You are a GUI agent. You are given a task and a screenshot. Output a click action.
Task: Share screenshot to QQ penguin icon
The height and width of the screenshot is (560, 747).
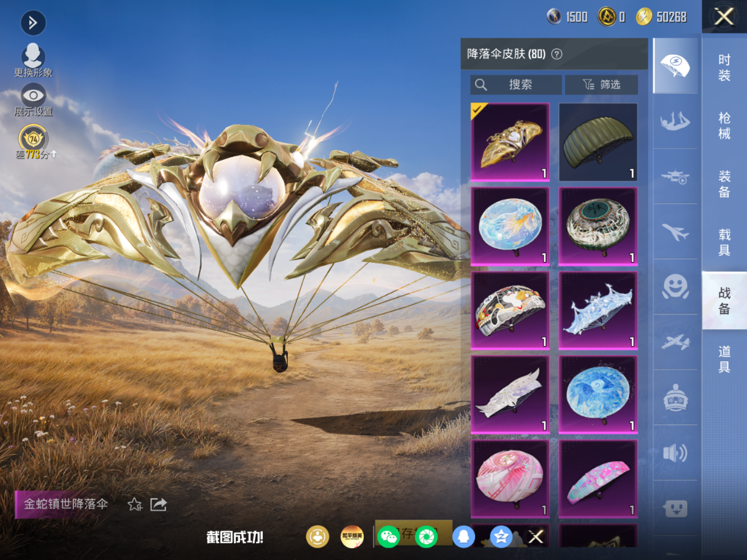click(x=463, y=537)
